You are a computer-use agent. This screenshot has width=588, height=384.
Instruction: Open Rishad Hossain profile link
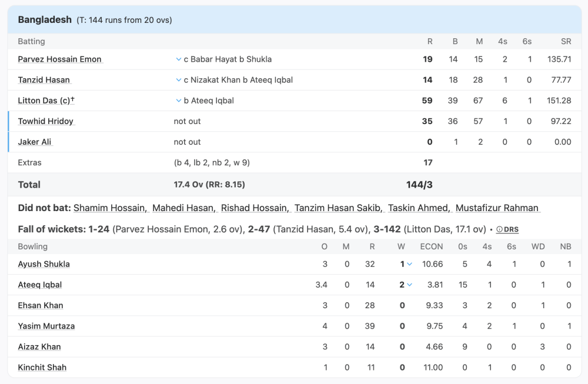tap(255, 208)
